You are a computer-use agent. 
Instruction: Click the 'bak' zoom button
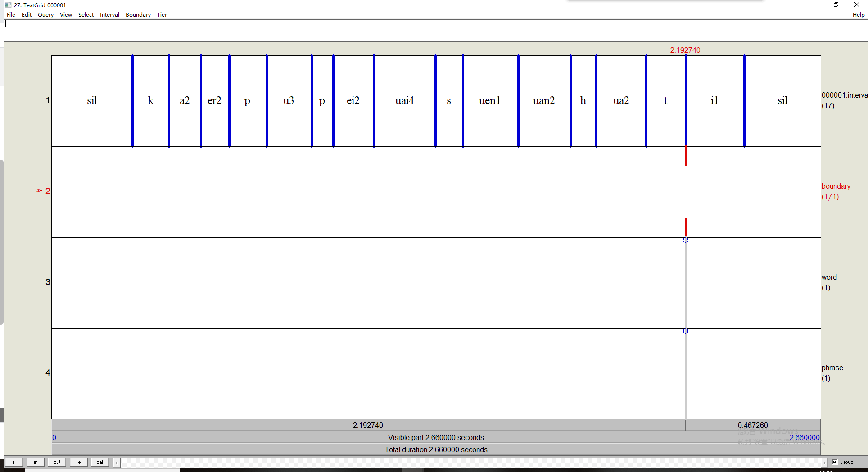pos(100,462)
